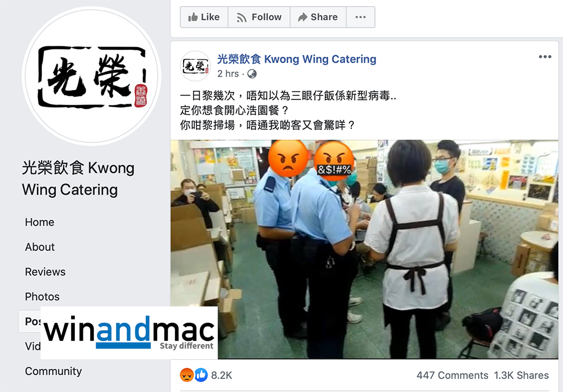The height and width of the screenshot is (392, 563).
Task: Click the blue like reaction icon
Action: coord(201,375)
